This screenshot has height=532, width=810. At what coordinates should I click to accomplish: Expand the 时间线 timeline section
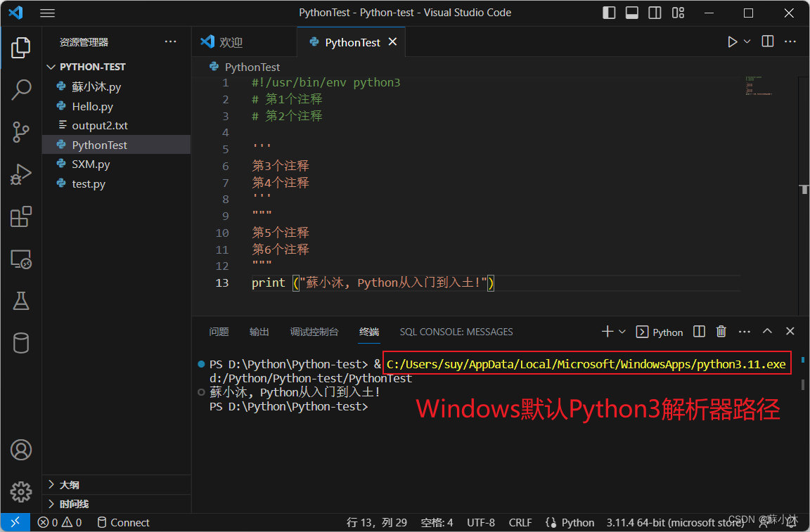pos(116,504)
